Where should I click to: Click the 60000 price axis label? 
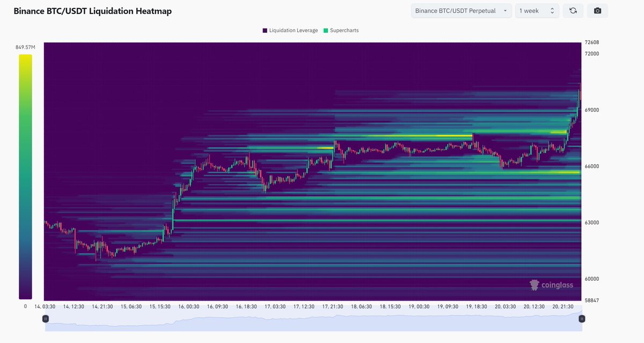(x=592, y=279)
